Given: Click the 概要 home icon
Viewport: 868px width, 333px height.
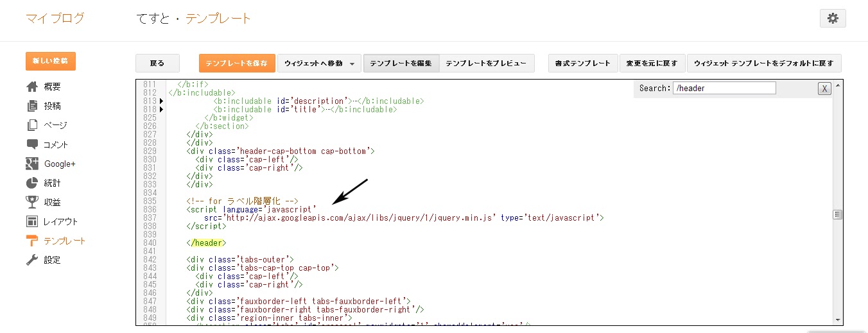Looking at the screenshot, I should point(32,87).
